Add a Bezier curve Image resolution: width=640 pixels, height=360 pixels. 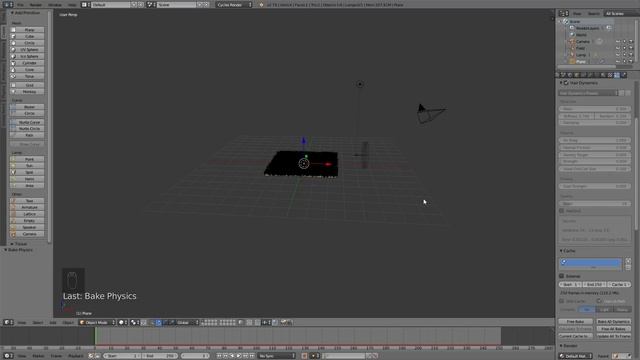pyautogui.click(x=27, y=107)
